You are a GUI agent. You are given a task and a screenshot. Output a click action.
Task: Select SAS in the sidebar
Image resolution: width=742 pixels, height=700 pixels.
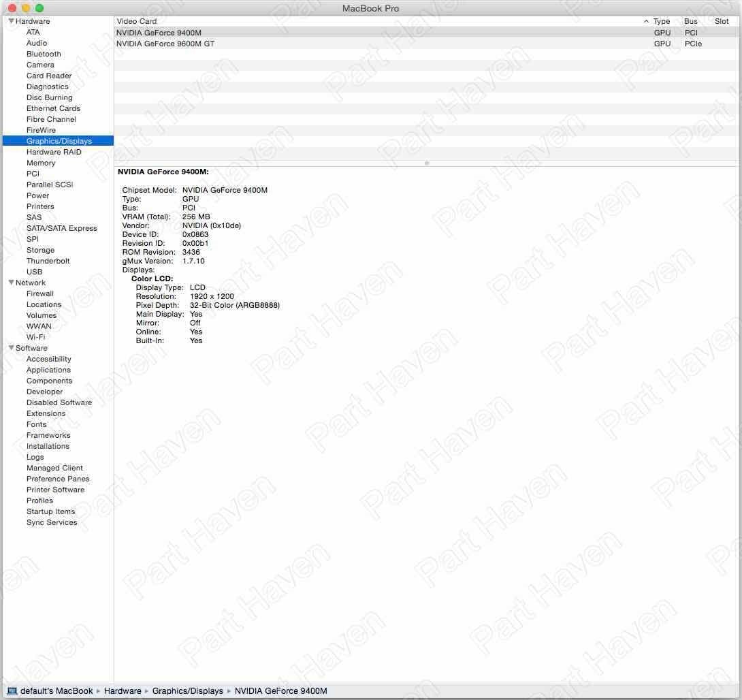34,217
